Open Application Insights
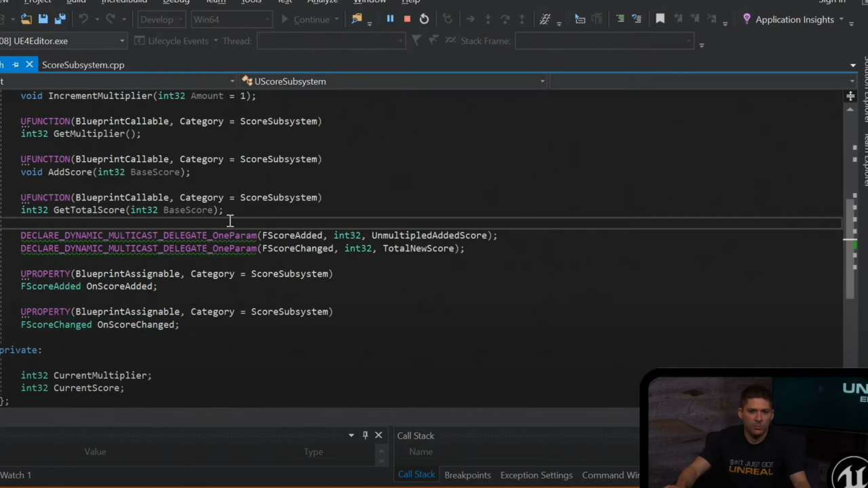The image size is (868, 488). click(793, 19)
